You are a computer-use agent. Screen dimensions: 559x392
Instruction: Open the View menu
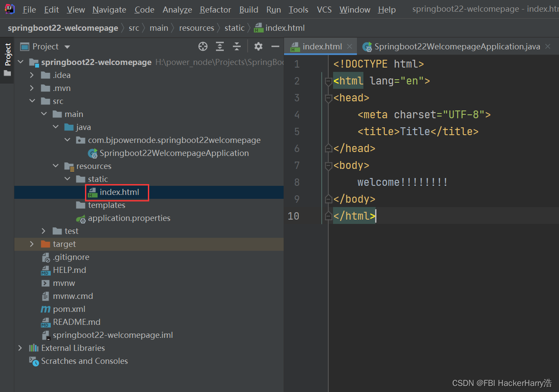tap(76, 10)
